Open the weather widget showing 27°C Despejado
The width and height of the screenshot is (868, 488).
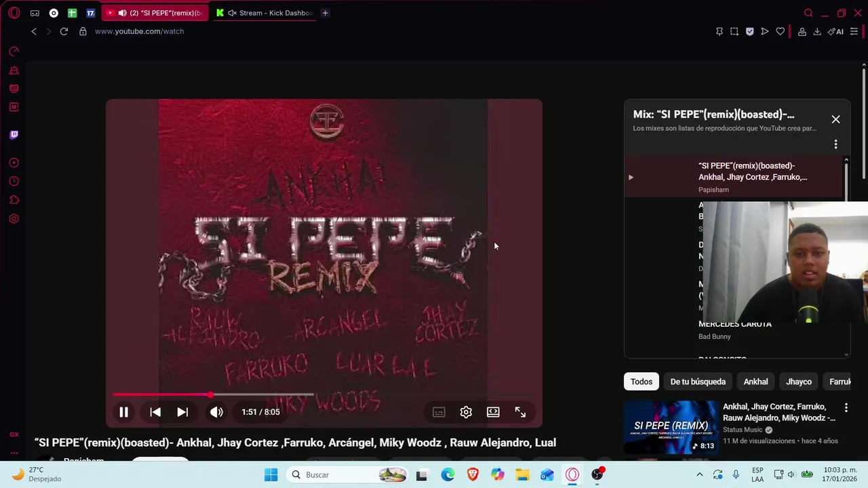tap(37, 474)
